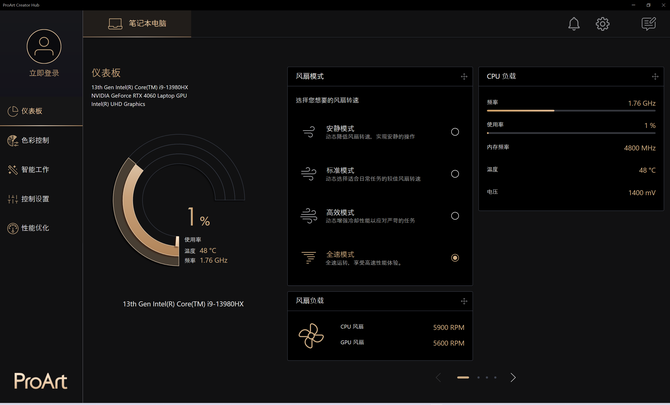The width and height of the screenshot is (670, 405).
Task: Click the fan icon in 风扇负载
Action: pos(311,335)
